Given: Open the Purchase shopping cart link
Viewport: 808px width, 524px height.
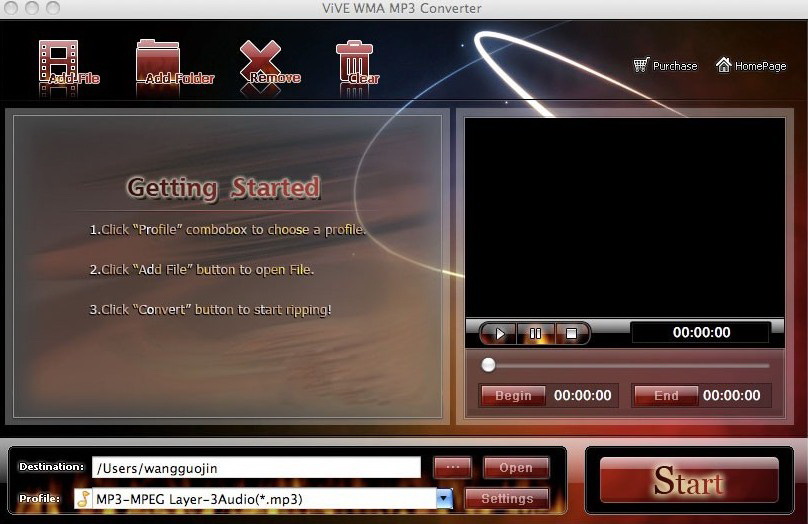Looking at the screenshot, I should 665,65.
